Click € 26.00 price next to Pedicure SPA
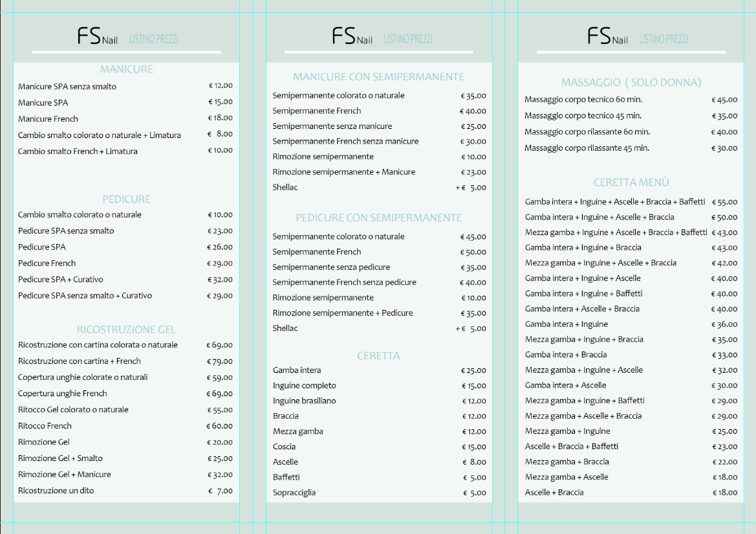Viewport: 756px width, 534px height. coord(220,247)
